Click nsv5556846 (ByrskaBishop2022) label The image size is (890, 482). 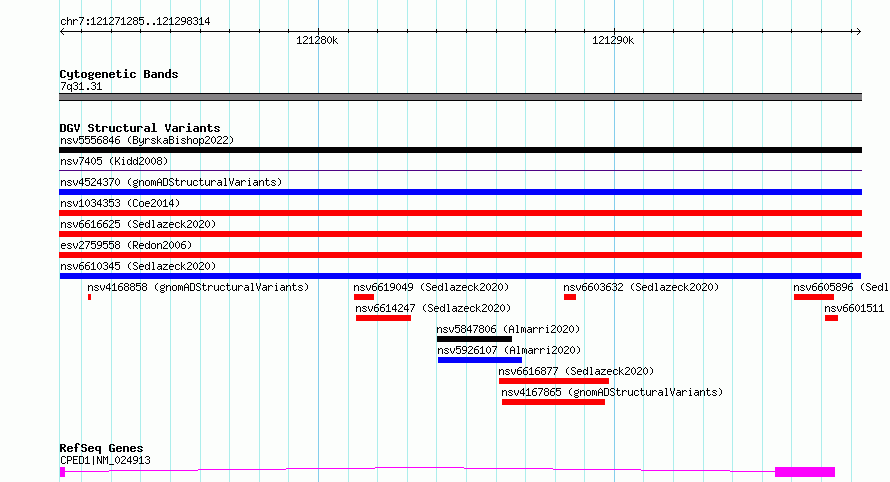pyautogui.click(x=147, y=140)
